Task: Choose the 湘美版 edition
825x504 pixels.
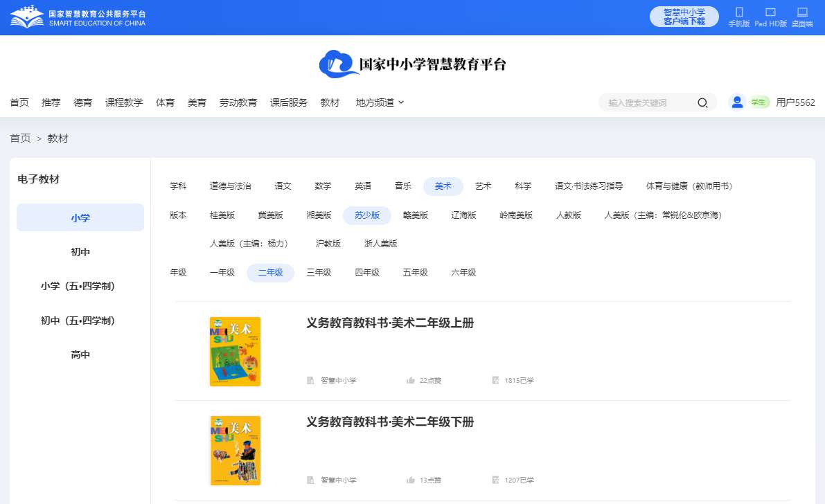Action: click(319, 215)
